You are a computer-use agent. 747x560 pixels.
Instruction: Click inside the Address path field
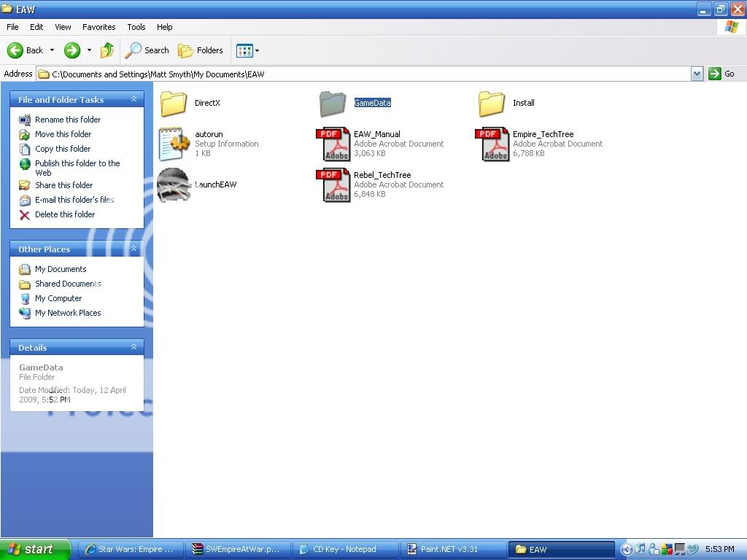click(x=363, y=74)
